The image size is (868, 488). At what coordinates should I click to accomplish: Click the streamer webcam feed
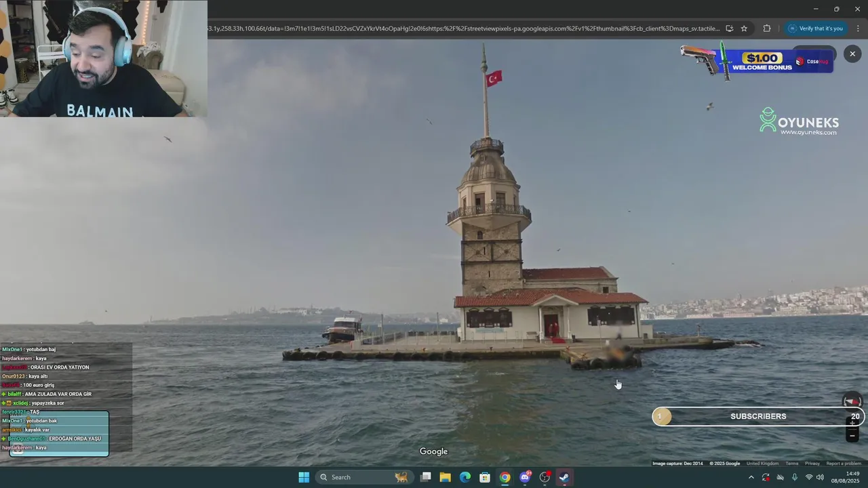click(104, 58)
